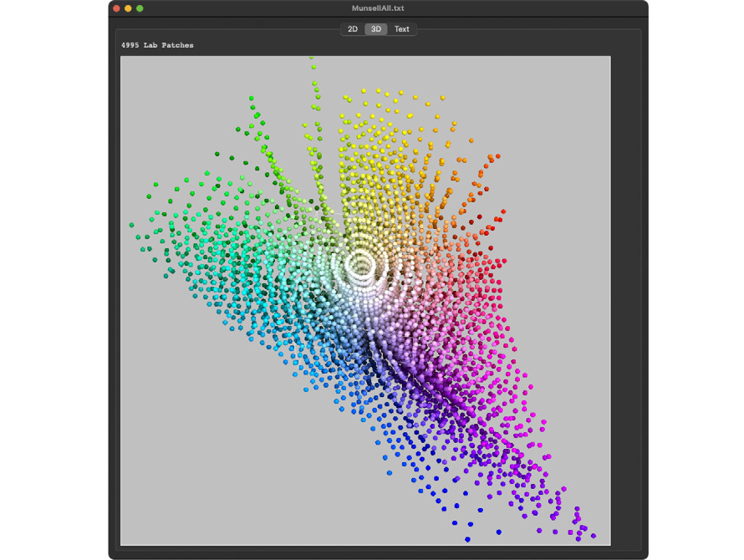Click the MunsellAll.txt window title
The image size is (744, 560).
tap(378, 8)
